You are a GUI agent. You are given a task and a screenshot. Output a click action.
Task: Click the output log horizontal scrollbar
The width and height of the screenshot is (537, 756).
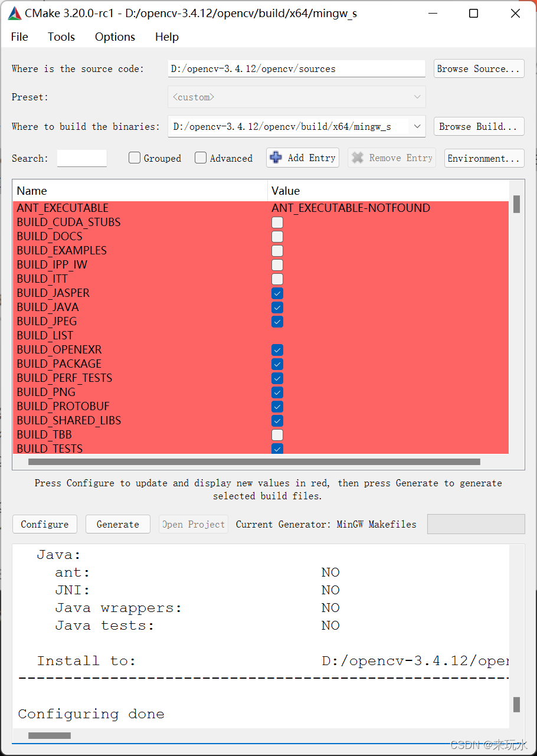50,735
